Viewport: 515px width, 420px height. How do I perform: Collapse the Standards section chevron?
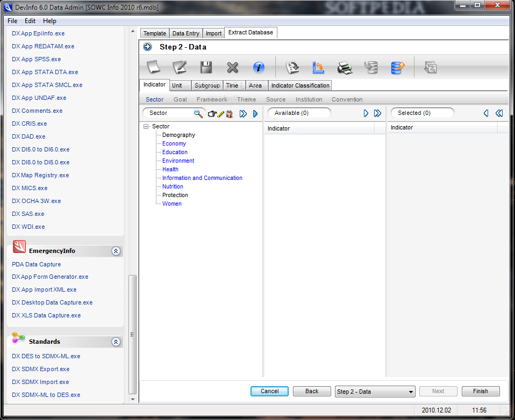[x=116, y=342]
